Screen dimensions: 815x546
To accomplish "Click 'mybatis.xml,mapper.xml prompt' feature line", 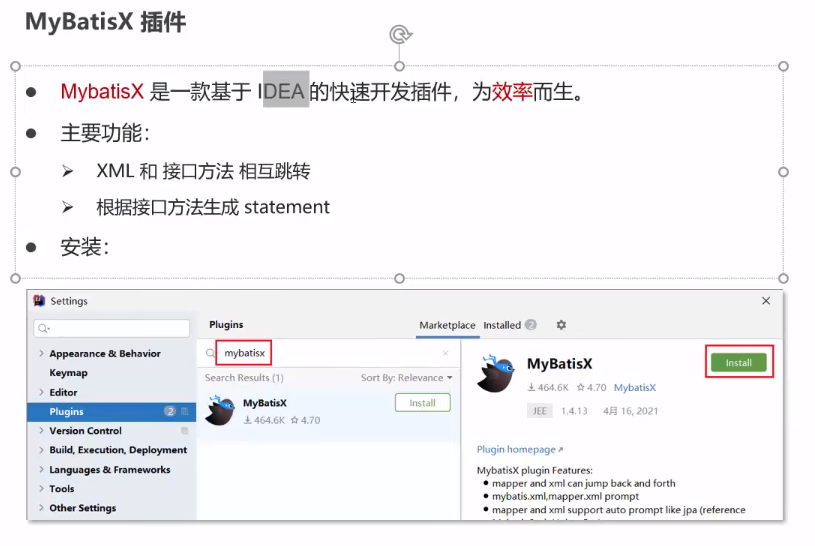I will tap(566, 496).
